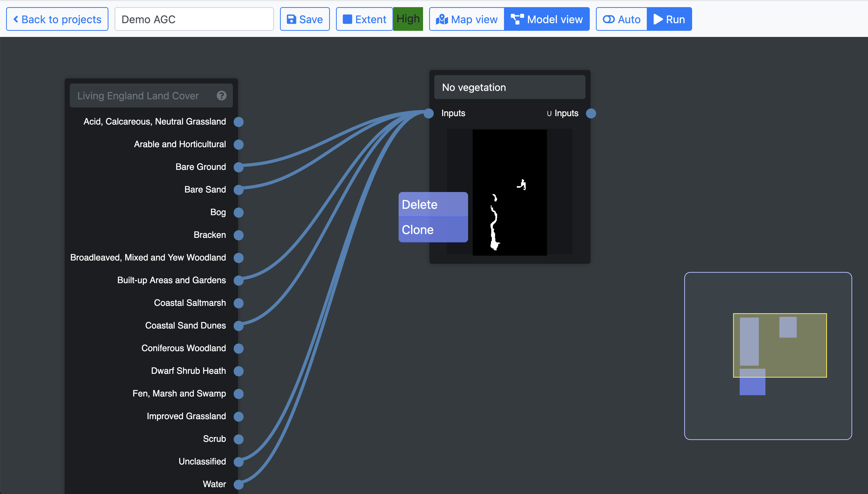Image resolution: width=868 pixels, height=494 pixels.
Task: Switch to Map view
Action: [467, 19]
